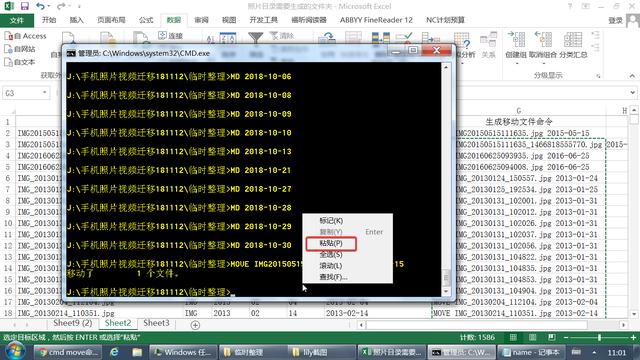Click the Excel save icon

point(24,6)
